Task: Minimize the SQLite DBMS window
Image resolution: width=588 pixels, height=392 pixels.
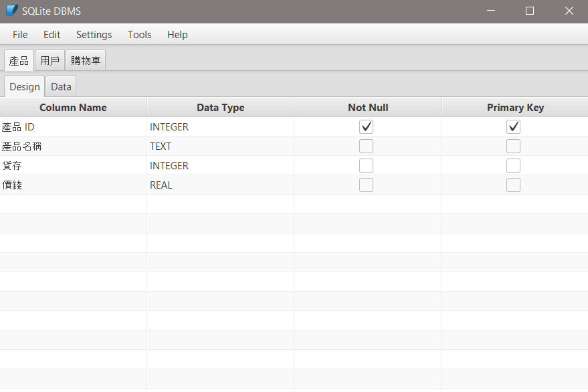Action: coord(491,11)
